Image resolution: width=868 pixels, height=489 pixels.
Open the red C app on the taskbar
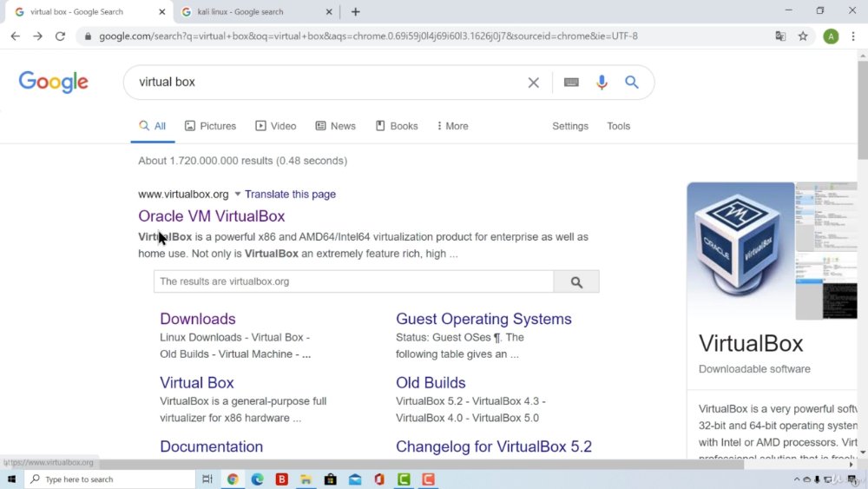[429, 479]
